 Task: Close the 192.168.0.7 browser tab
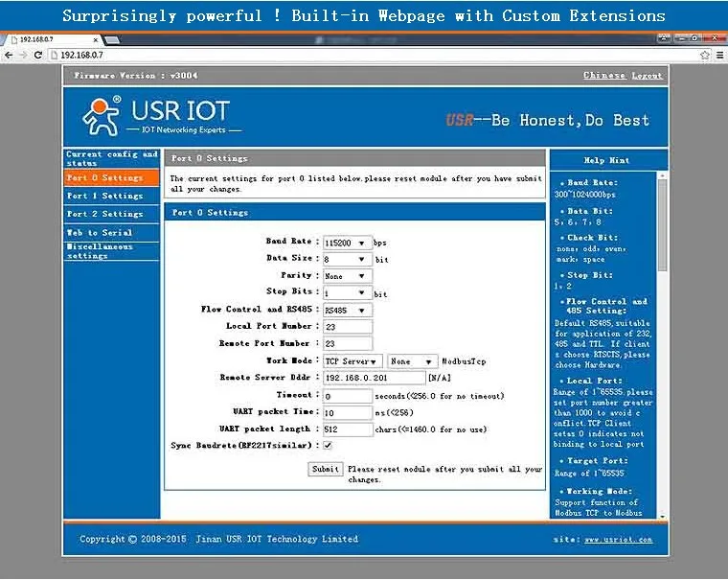coord(95,40)
